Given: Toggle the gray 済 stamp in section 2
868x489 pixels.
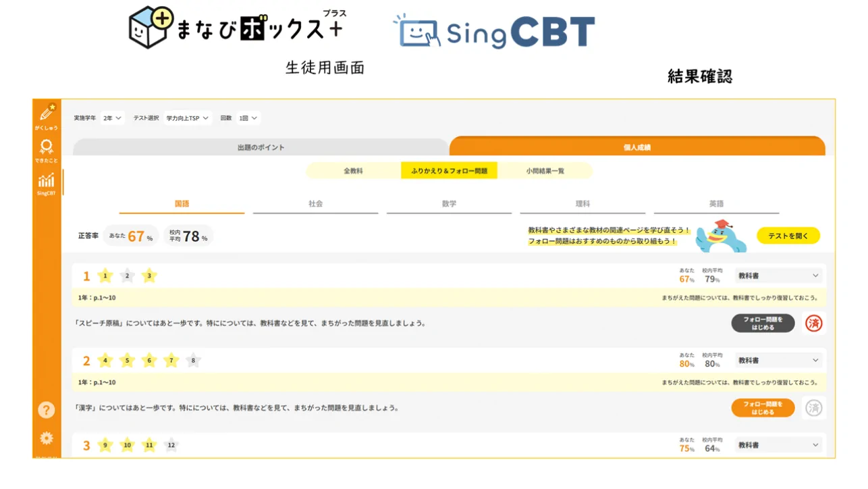Looking at the screenshot, I should (x=814, y=408).
